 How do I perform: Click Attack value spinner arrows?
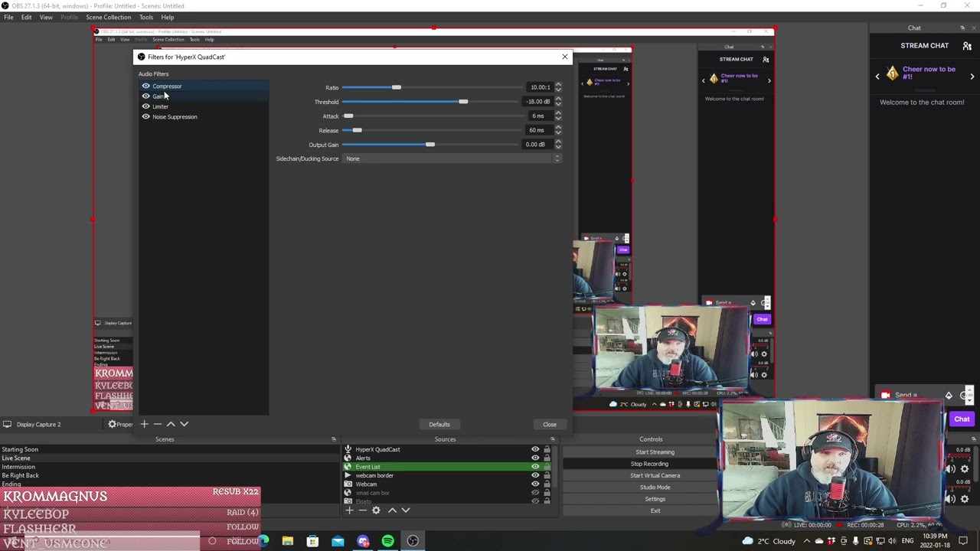[557, 116]
